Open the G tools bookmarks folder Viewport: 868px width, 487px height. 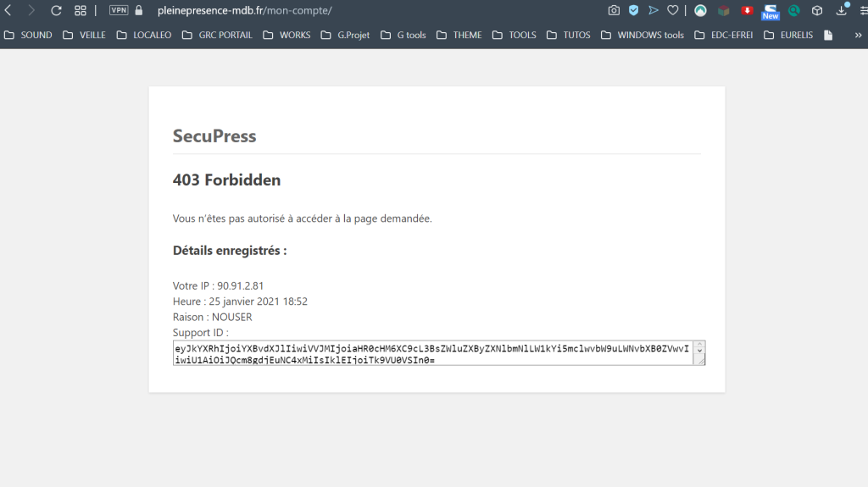pos(403,35)
